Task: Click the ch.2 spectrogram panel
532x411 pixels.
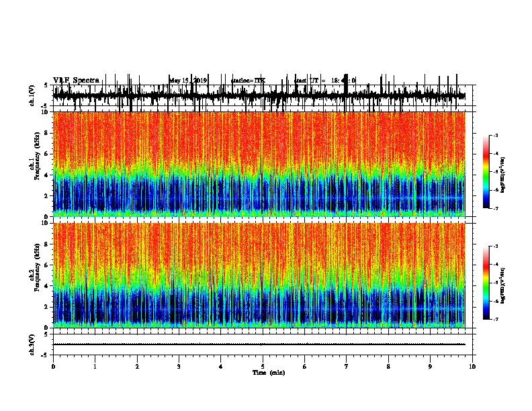Action: [259, 275]
